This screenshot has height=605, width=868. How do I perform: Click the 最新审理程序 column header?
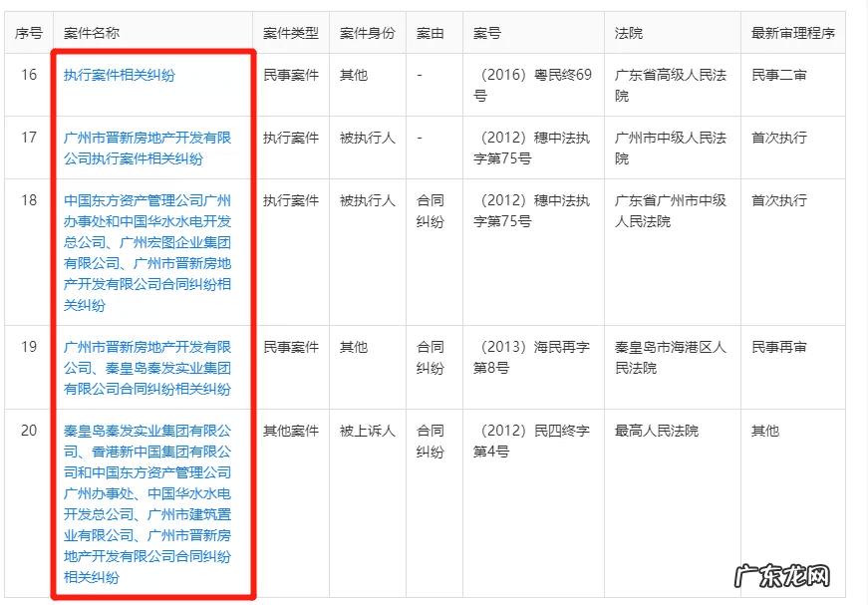(x=793, y=31)
